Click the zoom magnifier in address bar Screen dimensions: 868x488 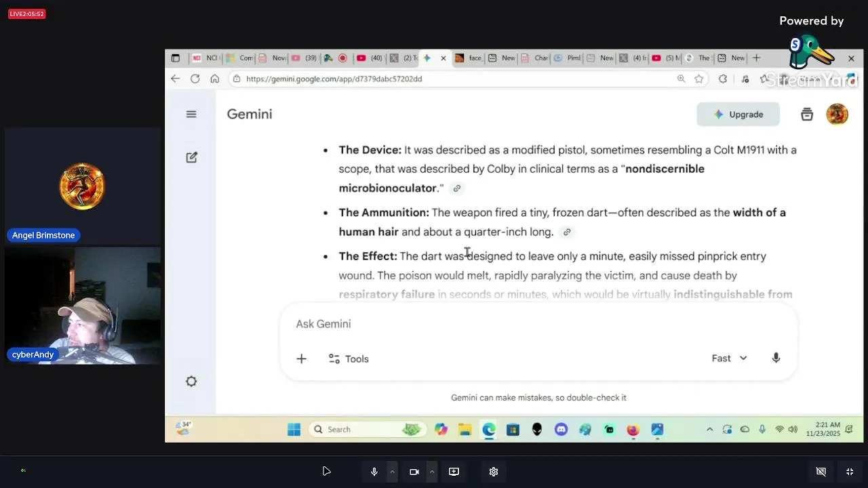click(x=681, y=79)
